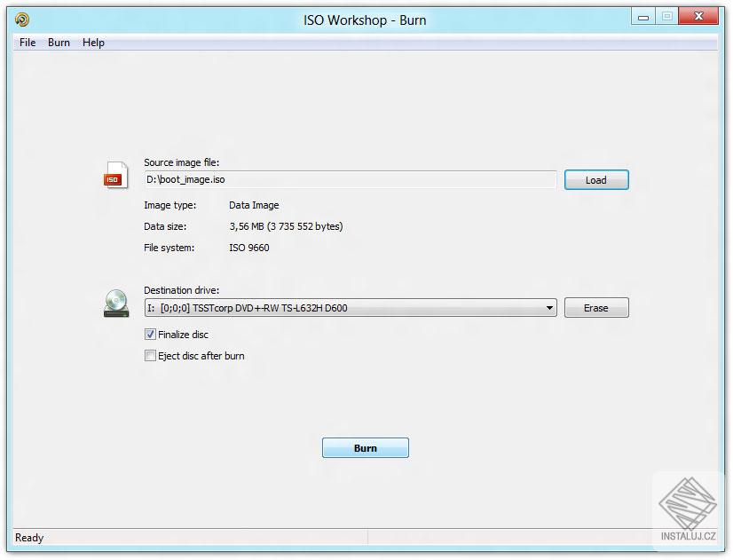Image resolution: width=733 pixels, height=560 pixels.
Task: Open the Help menu
Action: point(93,43)
